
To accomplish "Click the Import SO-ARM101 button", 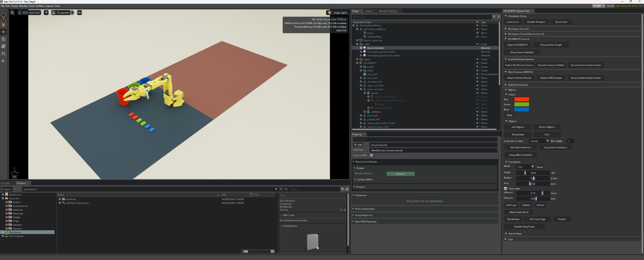I will tap(517, 45).
